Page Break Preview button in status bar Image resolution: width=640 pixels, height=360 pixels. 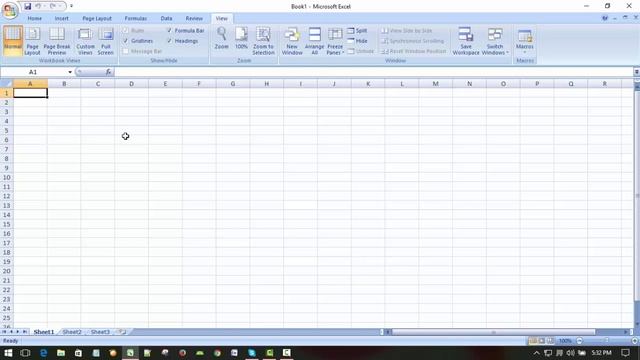click(550, 341)
